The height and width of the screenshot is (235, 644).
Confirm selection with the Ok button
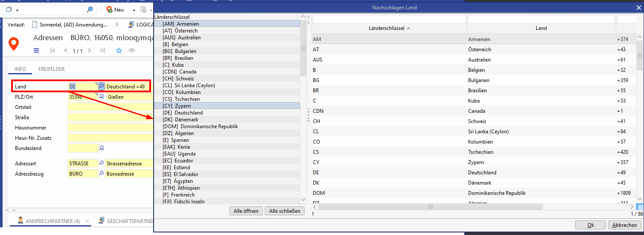pyautogui.click(x=590, y=225)
